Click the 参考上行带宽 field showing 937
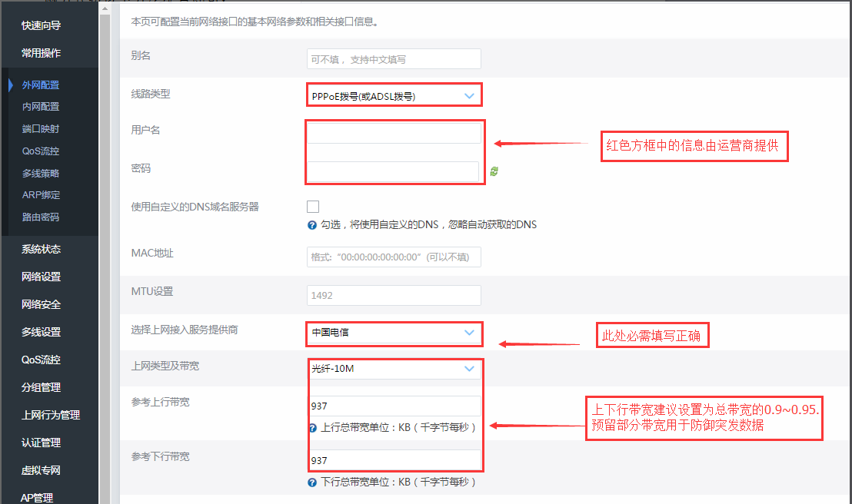The width and height of the screenshot is (852, 504). tap(394, 406)
